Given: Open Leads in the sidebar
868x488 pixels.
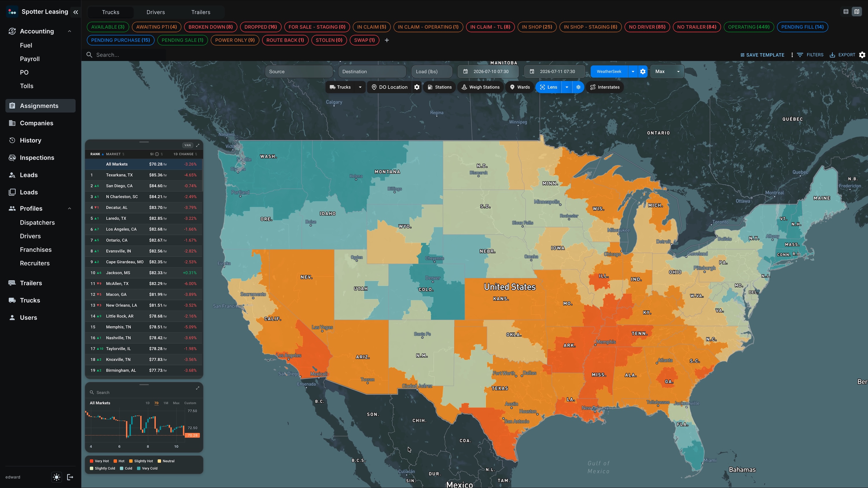Looking at the screenshot, I should pos(41,175).
